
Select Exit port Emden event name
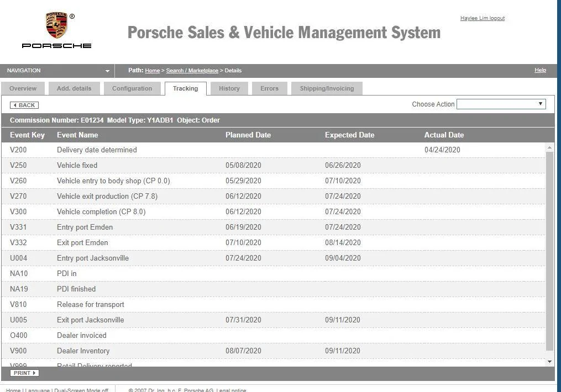pyautogui.click(x=82, y=242)
